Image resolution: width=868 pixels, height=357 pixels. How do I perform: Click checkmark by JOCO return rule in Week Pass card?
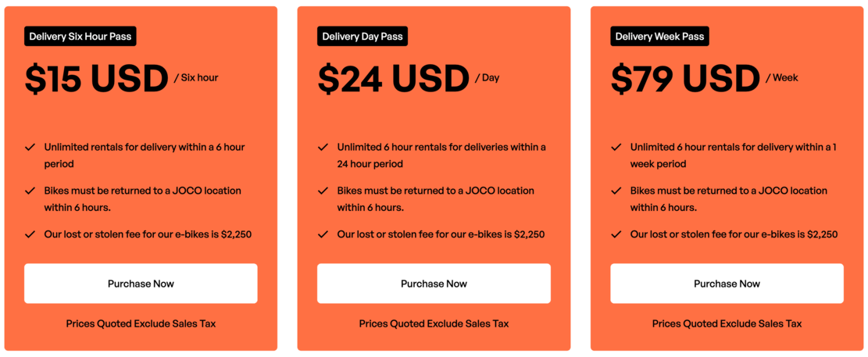pos(616,191)
